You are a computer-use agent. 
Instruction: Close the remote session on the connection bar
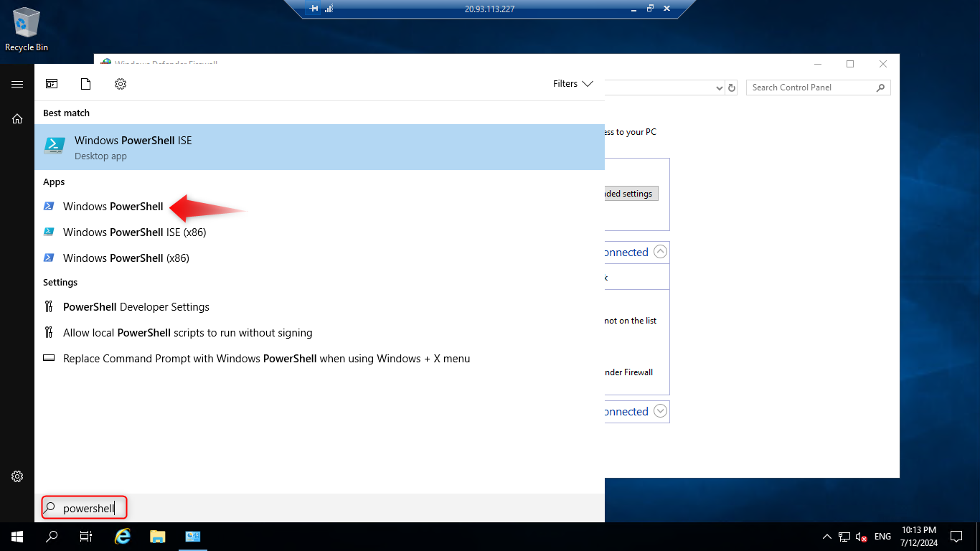point(667,9)
